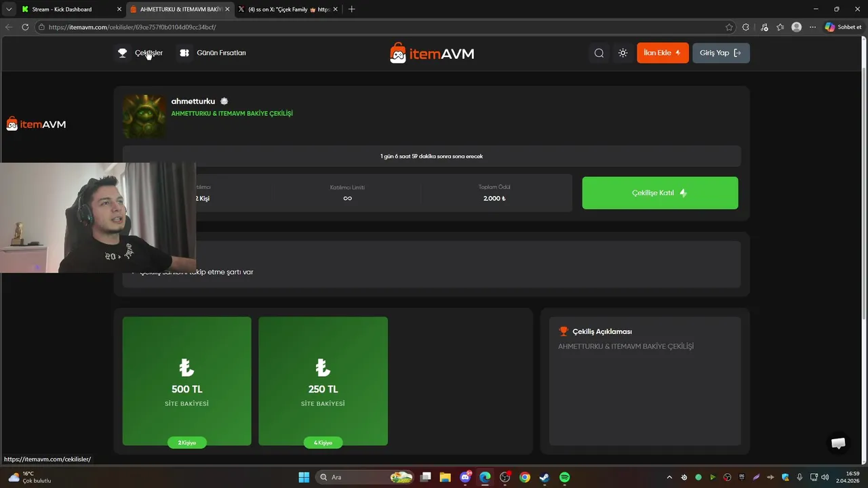The image size is (868, 488).
Task: Open Günün Fırsatları page
Action: pos(212,53)
